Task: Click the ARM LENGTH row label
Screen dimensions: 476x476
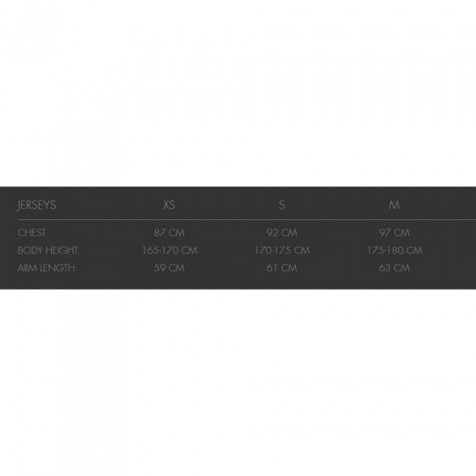Action: click(x=46, y=268)
